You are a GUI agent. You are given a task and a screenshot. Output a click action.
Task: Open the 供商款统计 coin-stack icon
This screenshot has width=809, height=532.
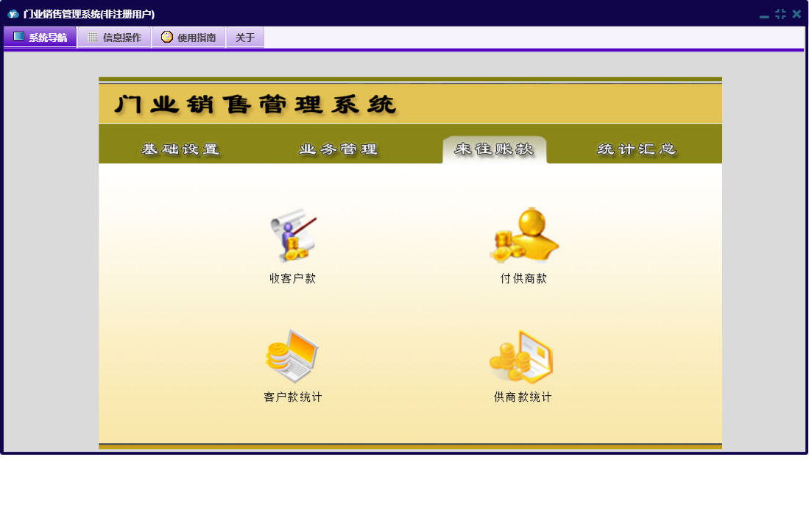tap(522, 356)
